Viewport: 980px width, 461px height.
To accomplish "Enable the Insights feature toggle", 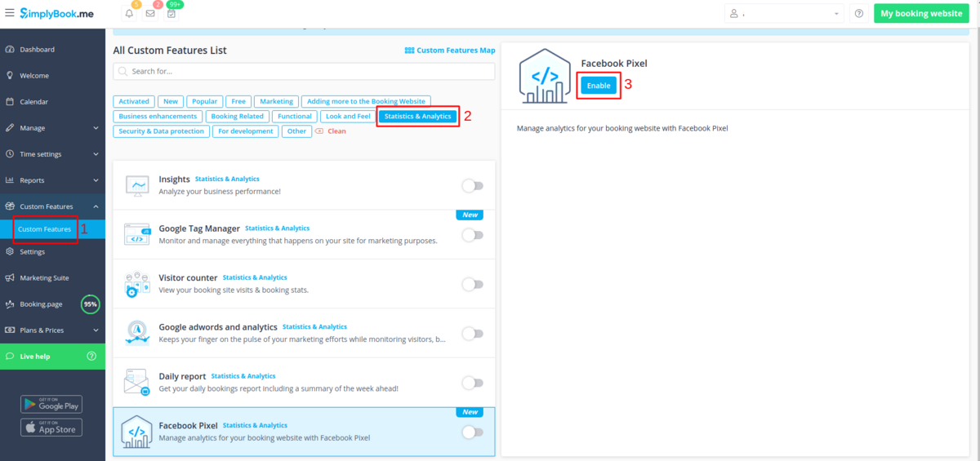I will tap(472, 186).
